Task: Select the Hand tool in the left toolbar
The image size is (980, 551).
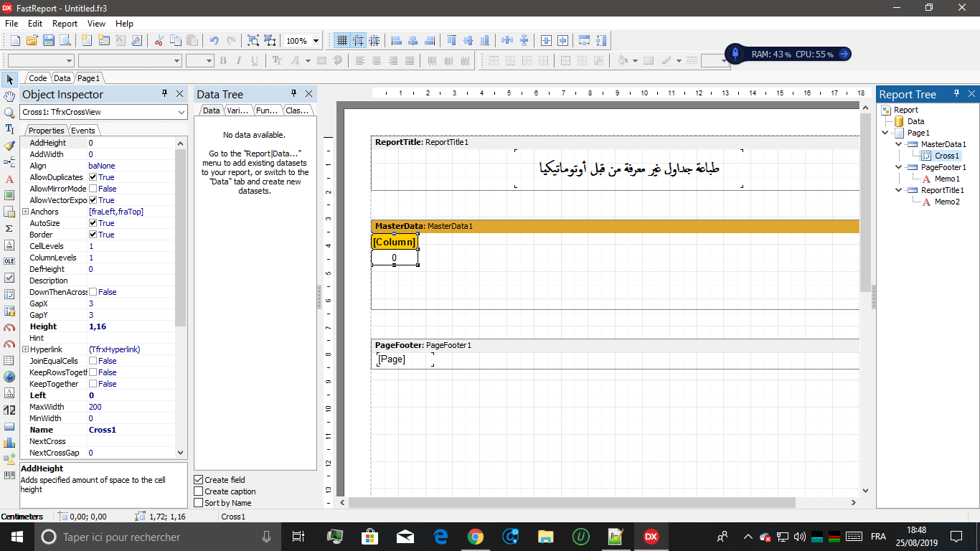Action: pyautogui.click(x=9, y=95)
